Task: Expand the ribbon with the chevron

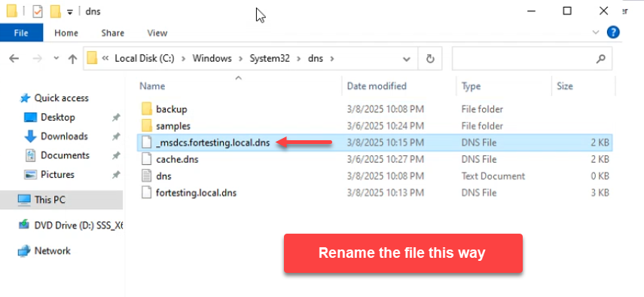Action: (596, 32)
